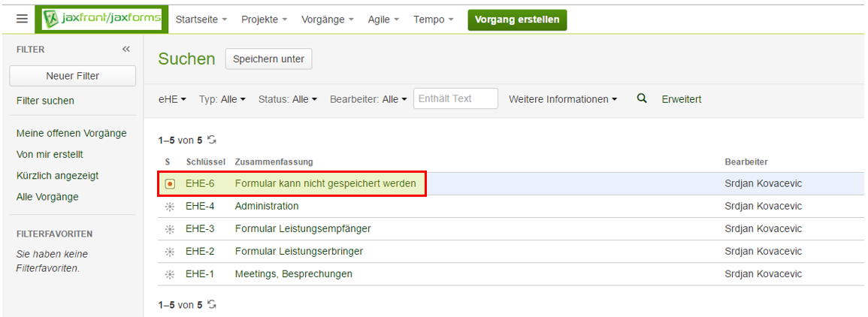Screen dimensions: 868x317
Task: Open the Typ: Alle dropdown
Action: pyautogui.click(x=222, y=99)
